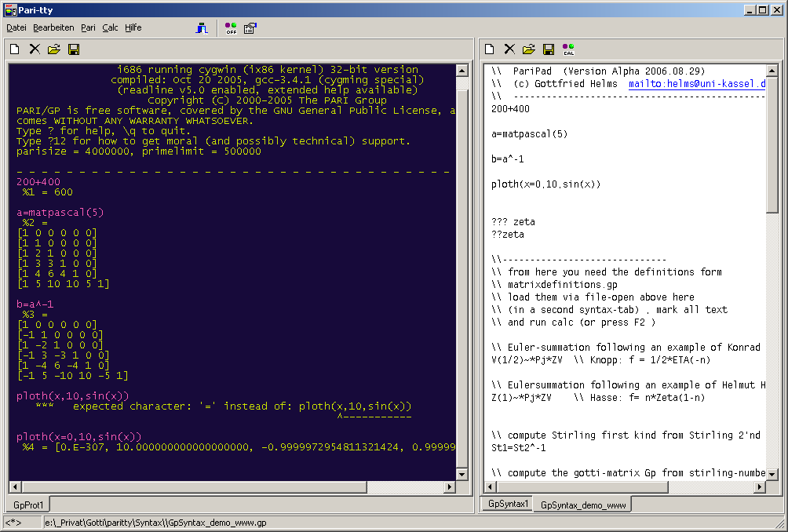
Task: Open the Calc menu
Action: click(110, 27)
